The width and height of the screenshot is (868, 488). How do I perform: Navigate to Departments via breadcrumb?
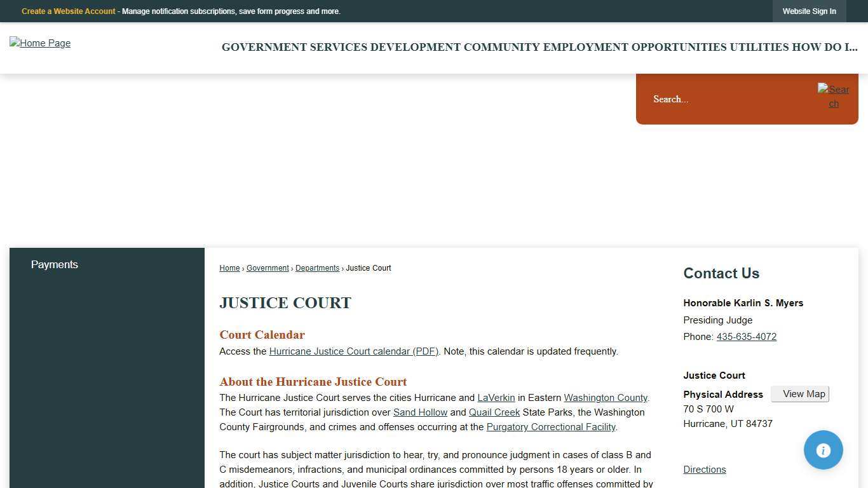tap(316, 268)
